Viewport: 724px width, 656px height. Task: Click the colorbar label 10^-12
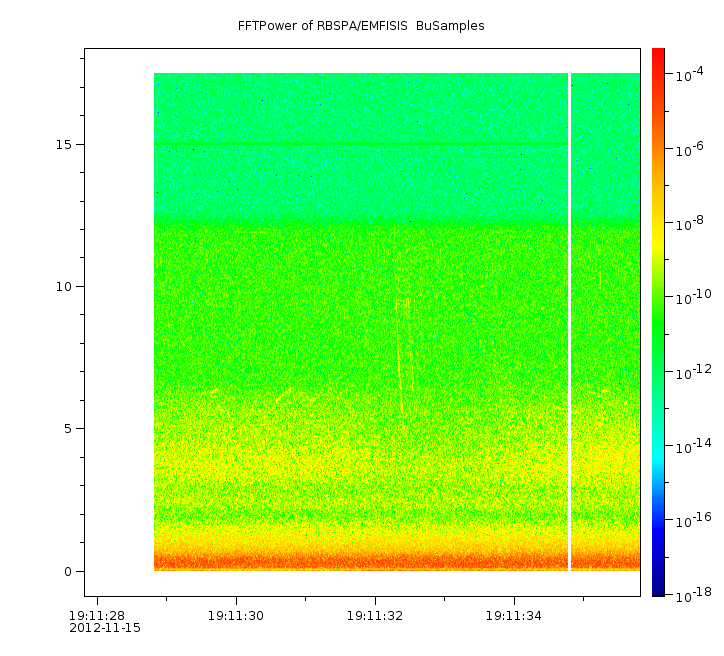693,372
